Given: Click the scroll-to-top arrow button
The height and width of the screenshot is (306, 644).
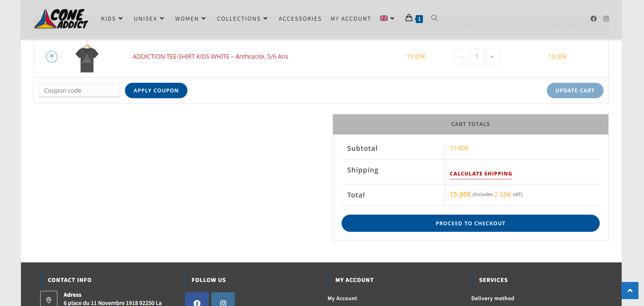Looking at the screenshot, I should (630, 291).
